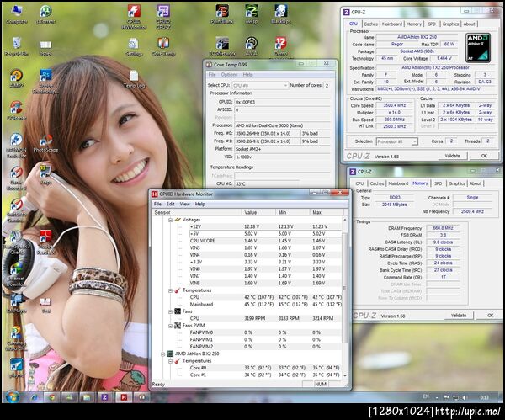
Task: Click Validate in top CPU-Z window
Action: pyautogui.click(x=452, y=156)
